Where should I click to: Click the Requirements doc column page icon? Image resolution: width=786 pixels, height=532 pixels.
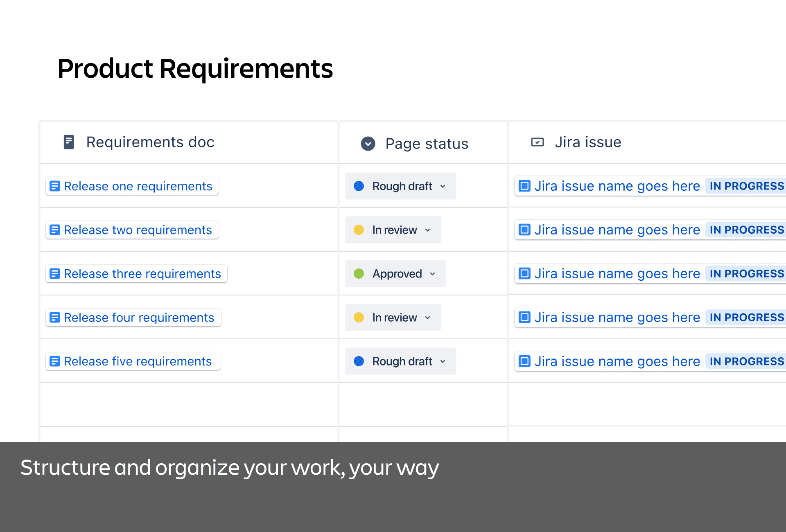pyautogui.click(x=69, y=142)
